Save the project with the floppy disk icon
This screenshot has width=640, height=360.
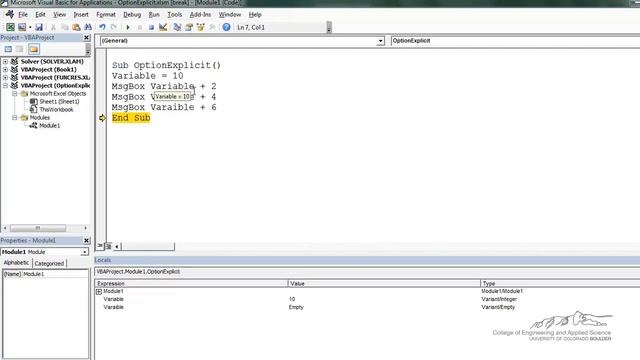pos(39,27)
